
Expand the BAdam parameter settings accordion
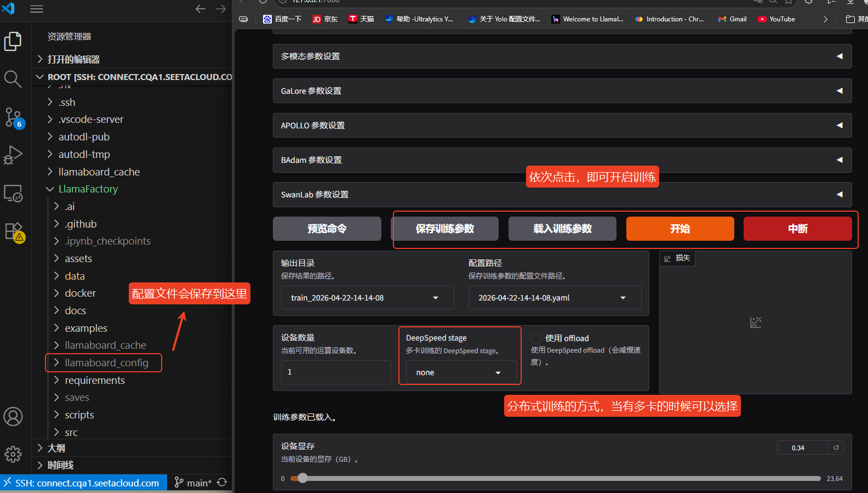tap(562, 160)
